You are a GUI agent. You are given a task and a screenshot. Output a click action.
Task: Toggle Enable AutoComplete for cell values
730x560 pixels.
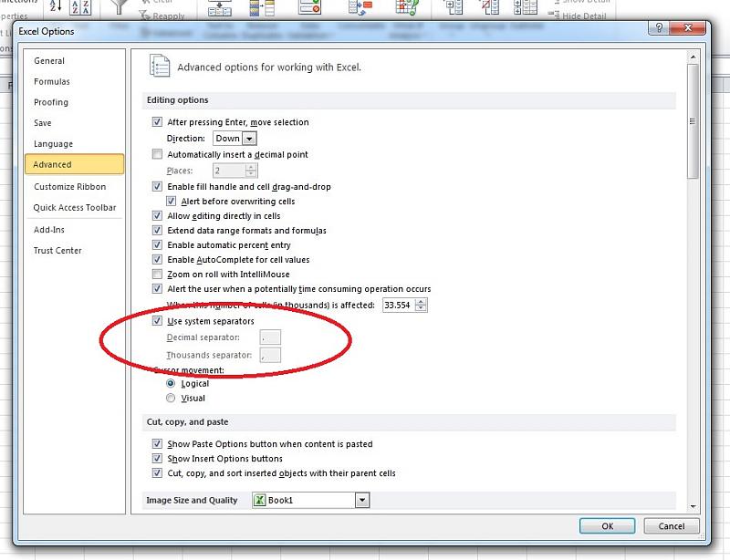(157, 259)
